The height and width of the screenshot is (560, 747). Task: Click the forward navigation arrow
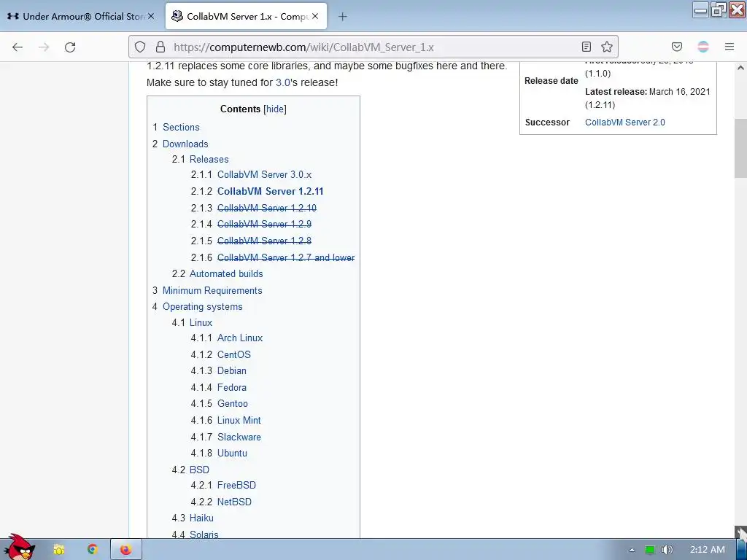pyautogui.click(x=44, y=47)
